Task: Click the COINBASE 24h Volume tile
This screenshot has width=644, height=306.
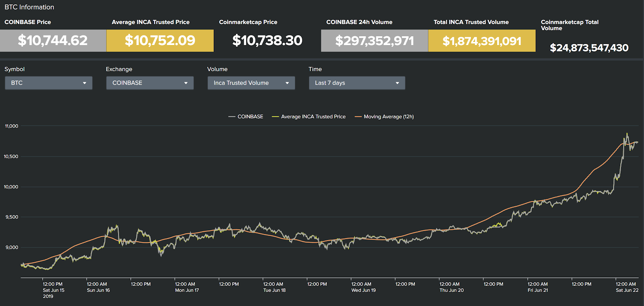Action: coord(375,41)
